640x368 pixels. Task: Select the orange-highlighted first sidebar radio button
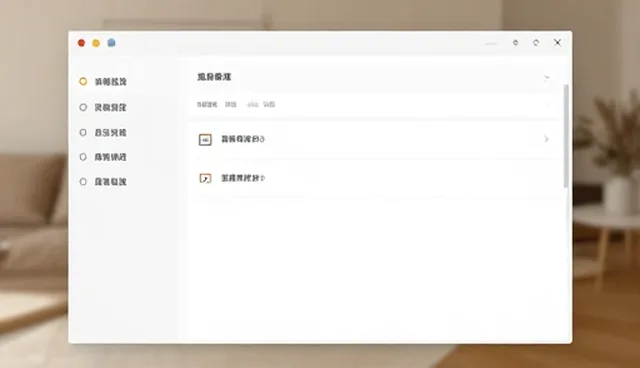coord(83,81)
